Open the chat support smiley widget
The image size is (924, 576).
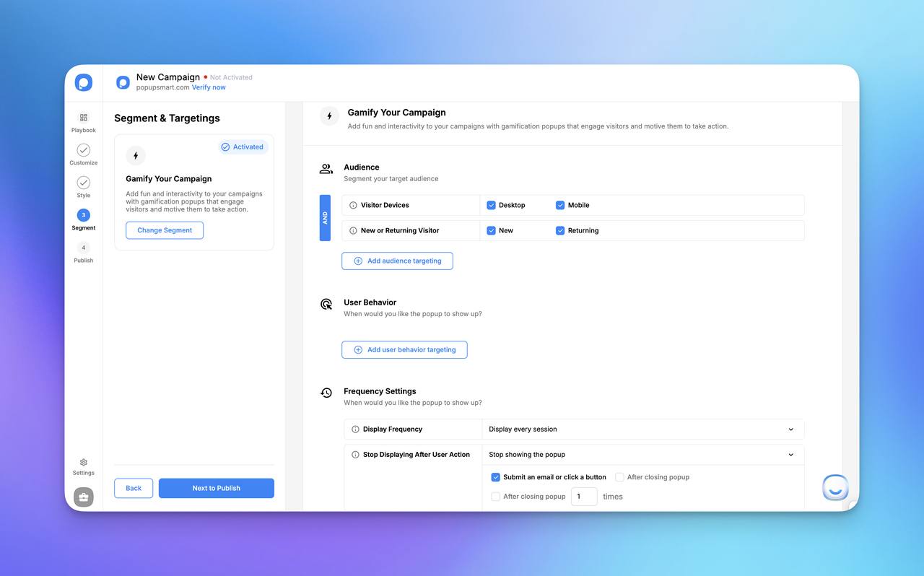tap(835, 488)
